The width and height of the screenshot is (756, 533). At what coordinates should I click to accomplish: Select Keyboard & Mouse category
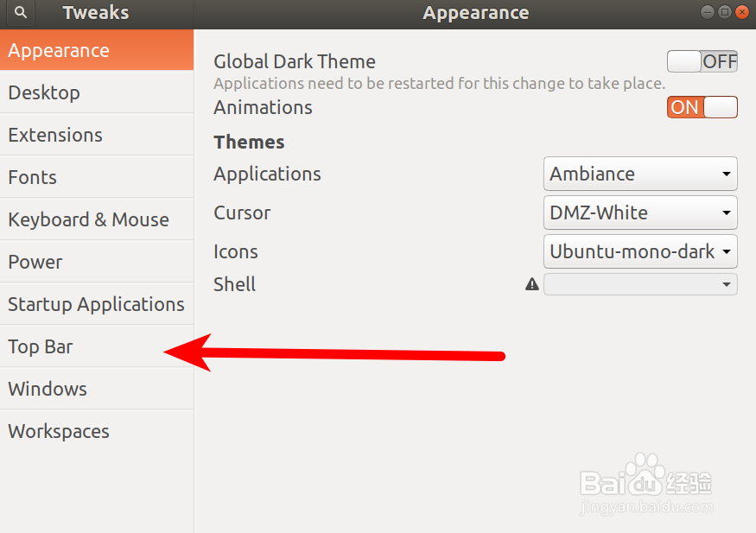[97, 219]
